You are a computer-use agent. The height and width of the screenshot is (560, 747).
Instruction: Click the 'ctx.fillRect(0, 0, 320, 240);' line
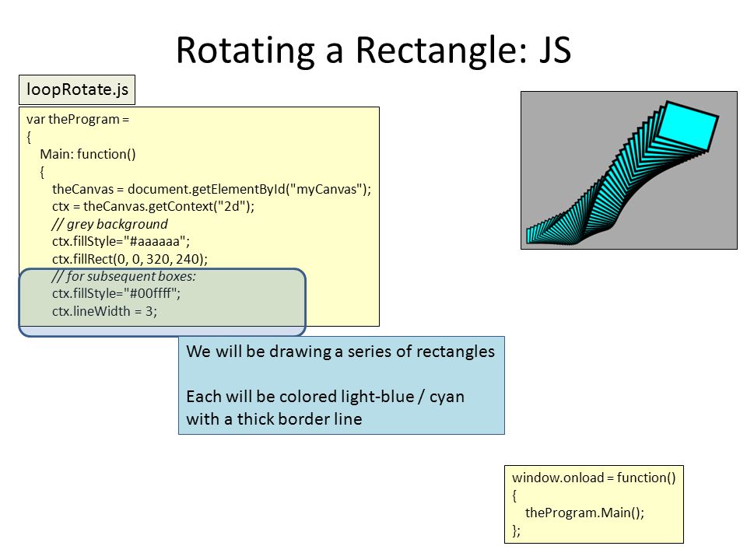click(x=130, y=259)
